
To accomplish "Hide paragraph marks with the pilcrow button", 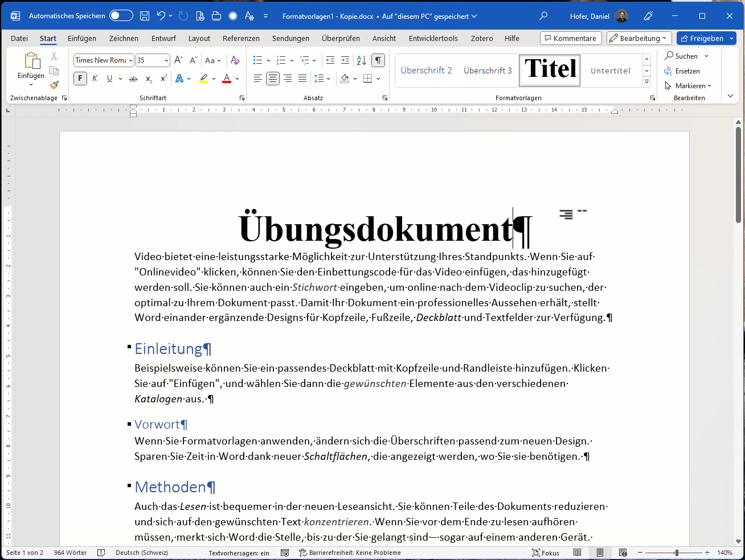I will click(378, 60).
